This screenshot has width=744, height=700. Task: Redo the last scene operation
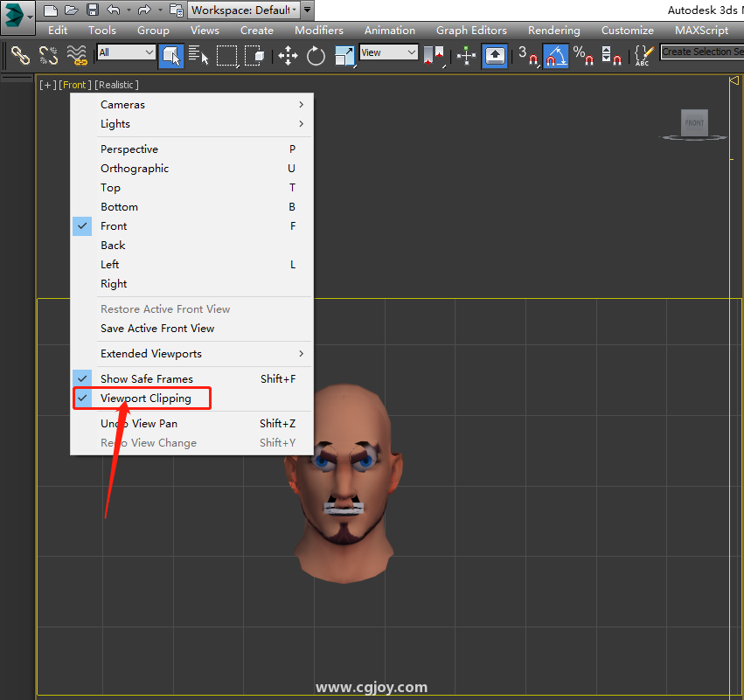[x=143, y=10]
